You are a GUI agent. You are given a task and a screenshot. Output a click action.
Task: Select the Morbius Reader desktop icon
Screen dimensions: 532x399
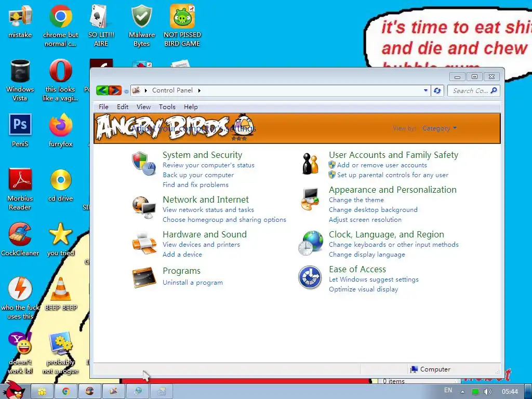[20, 179]
